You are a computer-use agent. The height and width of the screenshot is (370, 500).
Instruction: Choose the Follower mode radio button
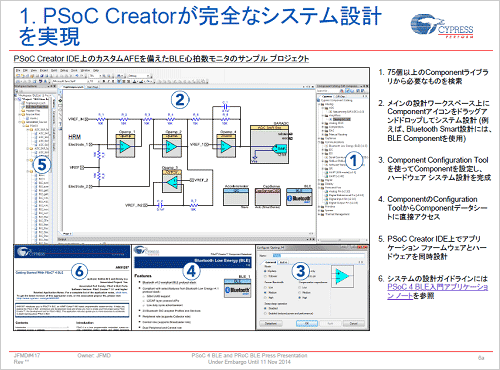(x=266, y=276)
